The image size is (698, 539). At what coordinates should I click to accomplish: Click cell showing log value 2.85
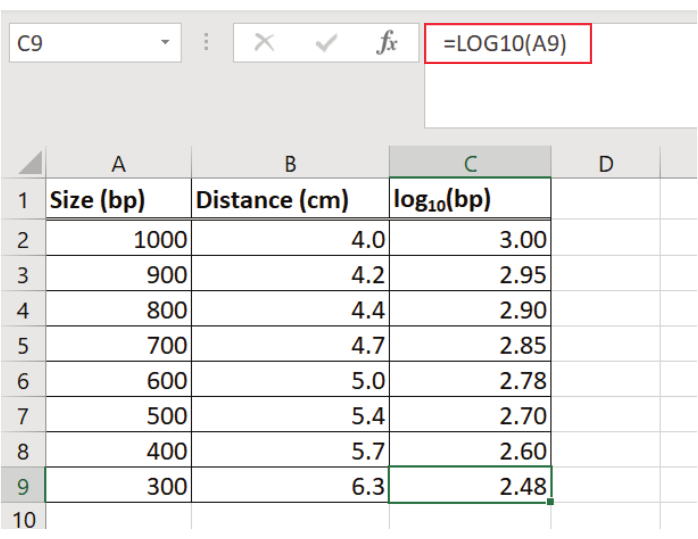(470, 346)
